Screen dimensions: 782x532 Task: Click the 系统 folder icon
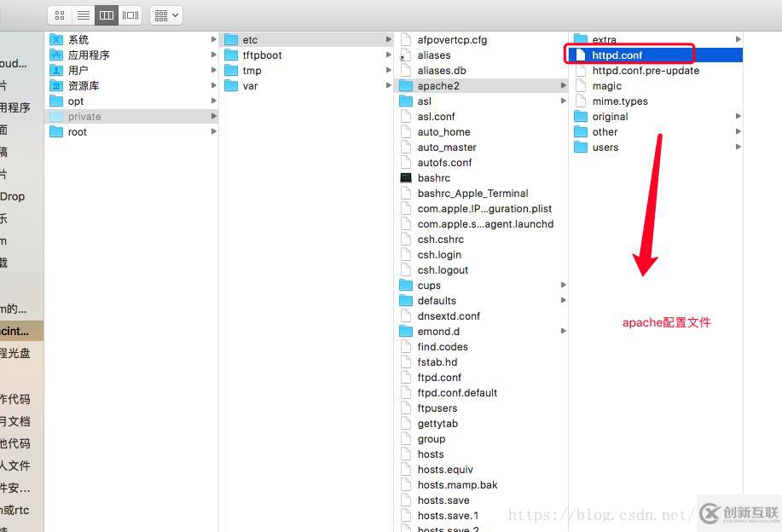[56, 39]
